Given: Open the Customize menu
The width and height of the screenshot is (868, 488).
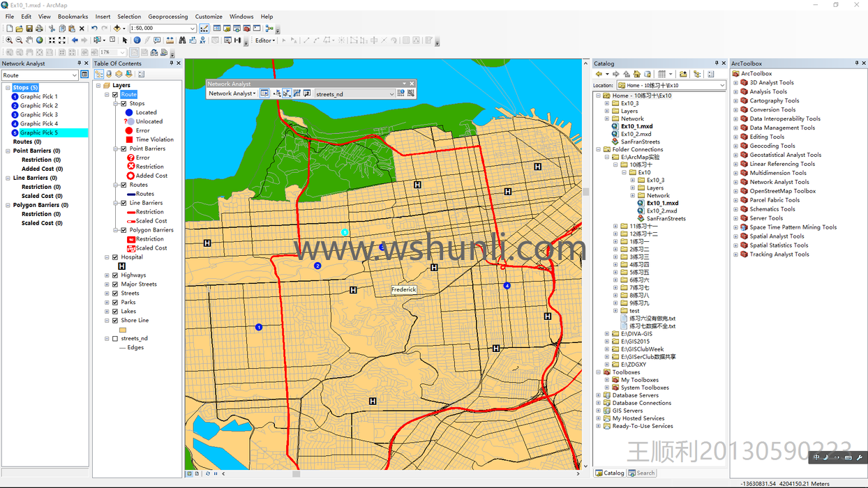Looking at the screenshot, I should (209, 17).
